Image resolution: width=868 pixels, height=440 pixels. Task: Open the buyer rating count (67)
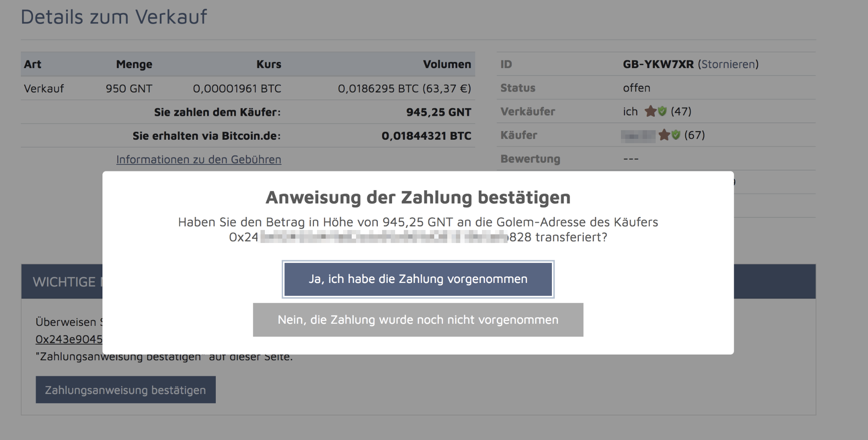tap(696, 135)
